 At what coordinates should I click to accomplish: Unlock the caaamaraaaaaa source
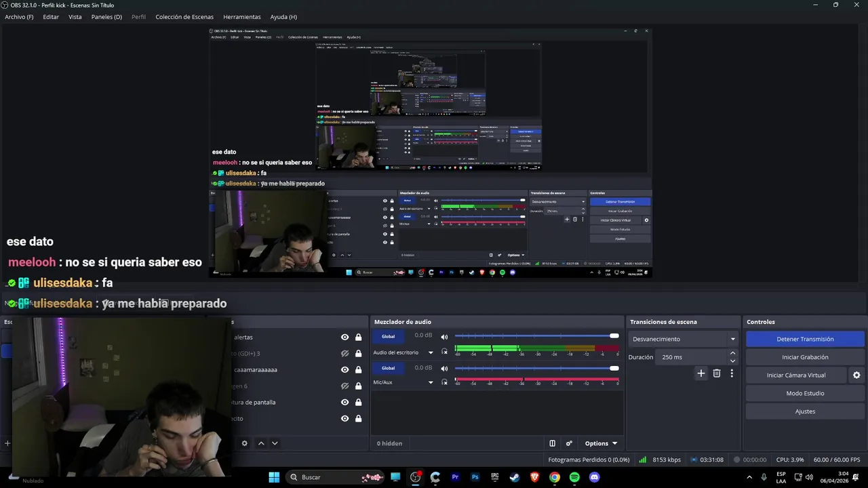click(x=358, y=369)
